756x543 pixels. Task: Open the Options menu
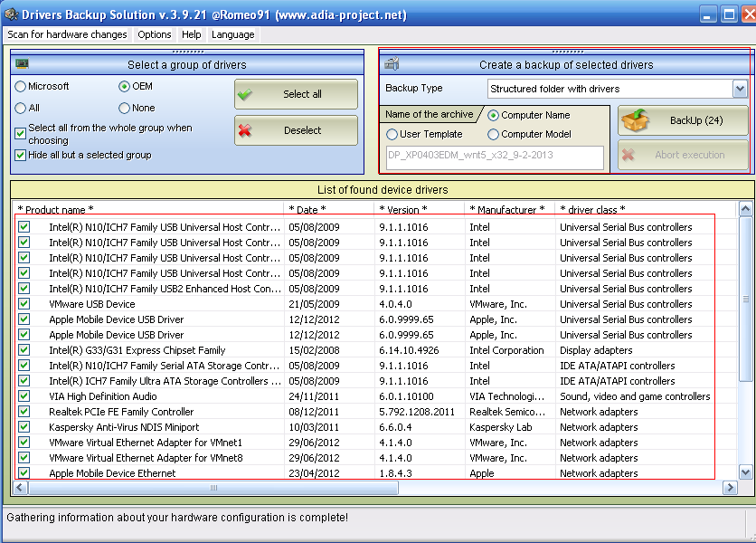pyautogui.click(x=155, y=34)
